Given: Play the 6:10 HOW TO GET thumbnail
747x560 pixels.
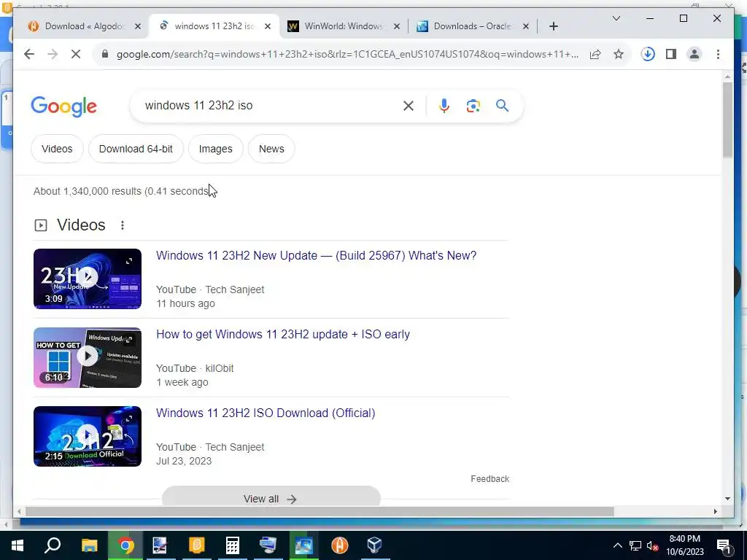Looking at the screenshot, I should (88, 357).
